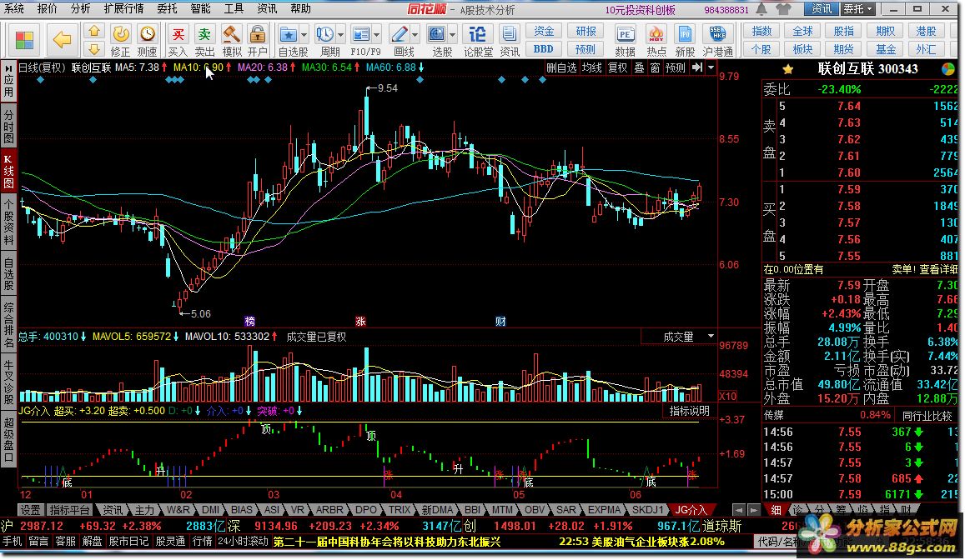Click the 指数 button
The image size is (965, 560).
(x=761, y=31)
